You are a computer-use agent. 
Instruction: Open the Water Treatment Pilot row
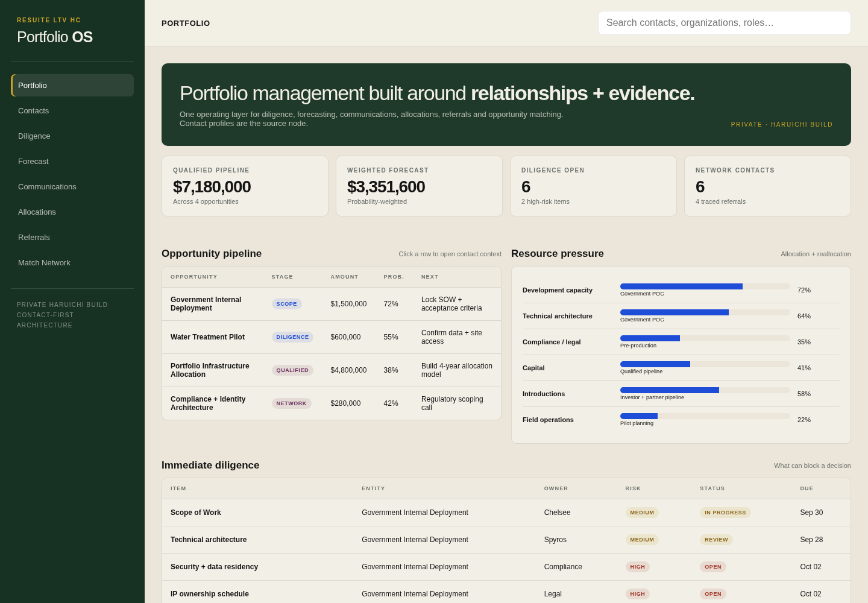pyautogui.click(x=332, y=337)
